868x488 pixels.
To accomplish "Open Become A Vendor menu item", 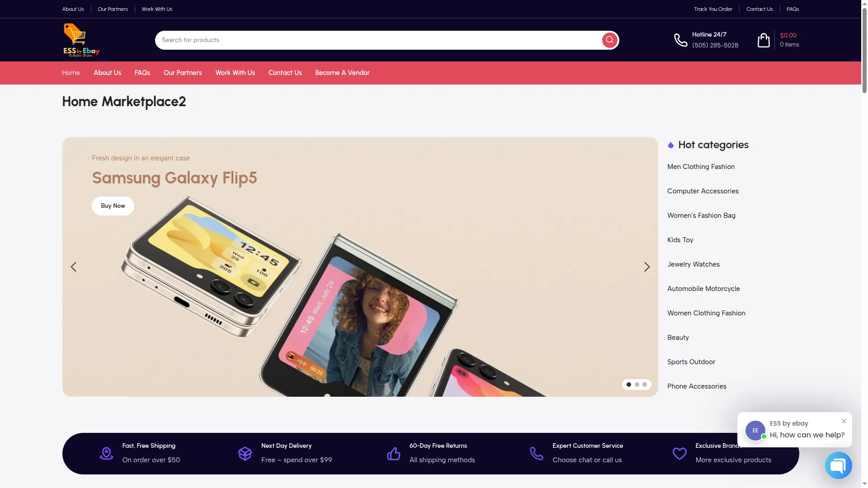I will coord(342,73).
